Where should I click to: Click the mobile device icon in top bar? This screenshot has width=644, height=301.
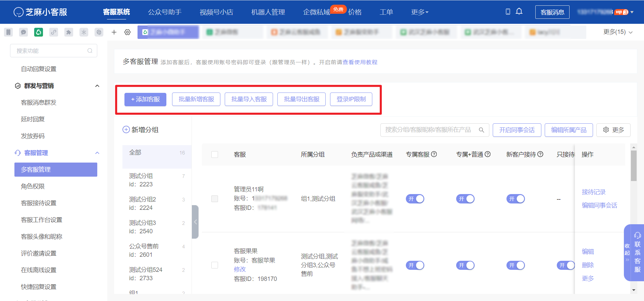click(508, 12)
